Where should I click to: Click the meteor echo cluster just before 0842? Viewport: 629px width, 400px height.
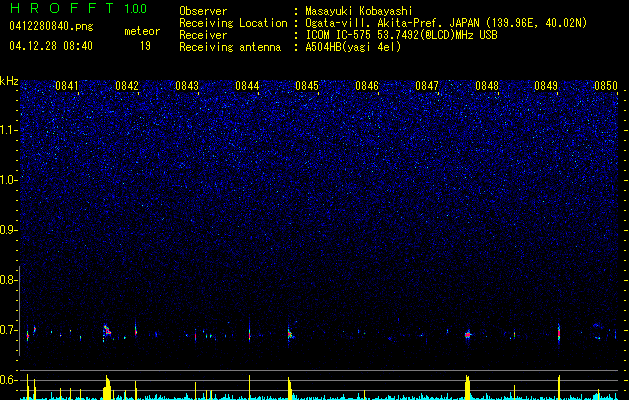pos(107,332)
